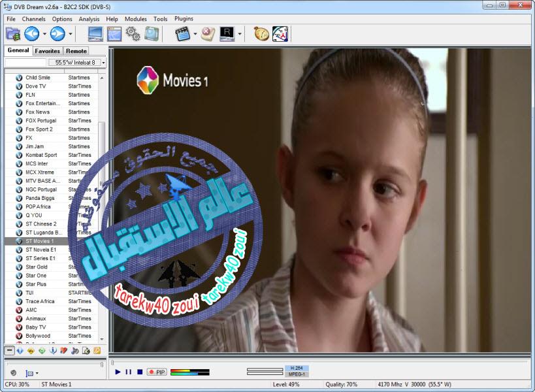Open the clapperboard record options dropdown

(195, 34)
